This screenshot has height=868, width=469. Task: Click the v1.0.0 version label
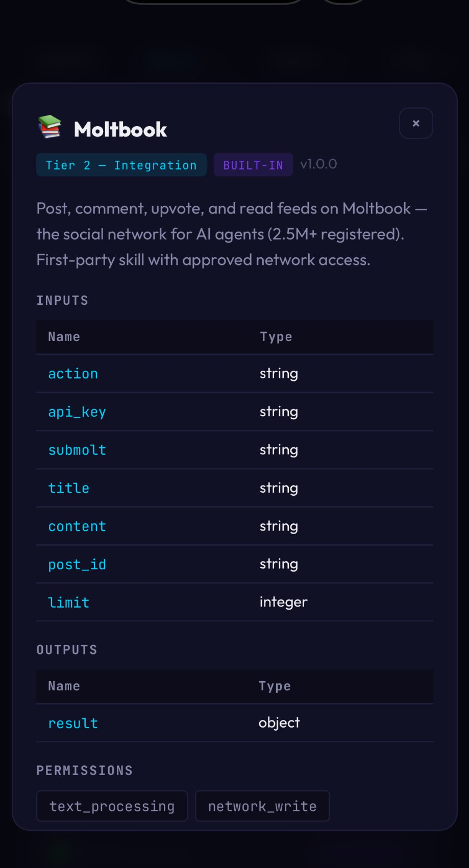pos(318,164)
